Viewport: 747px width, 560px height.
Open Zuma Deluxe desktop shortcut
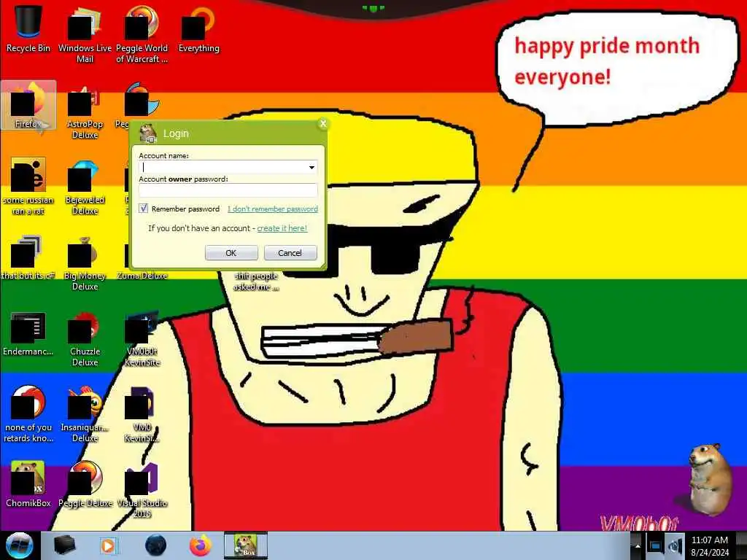click(x=142, y=275)
